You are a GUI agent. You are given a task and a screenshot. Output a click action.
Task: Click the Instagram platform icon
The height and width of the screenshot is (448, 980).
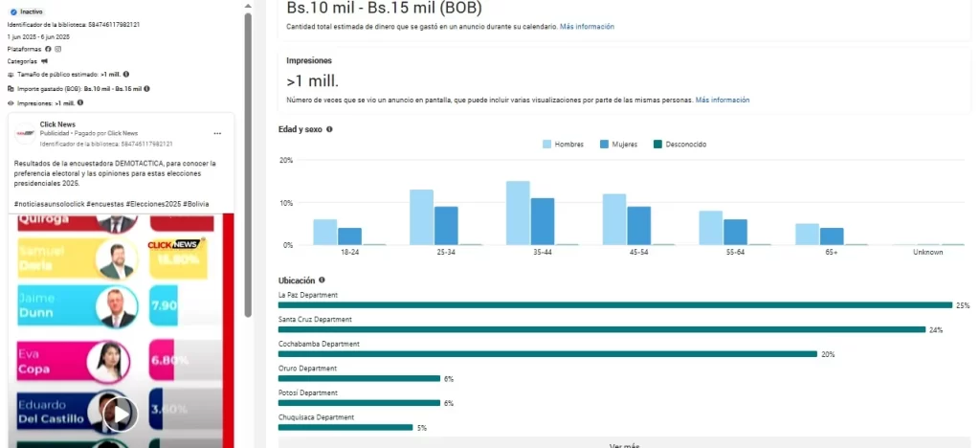pyautogui.click(x=58, y=49)
